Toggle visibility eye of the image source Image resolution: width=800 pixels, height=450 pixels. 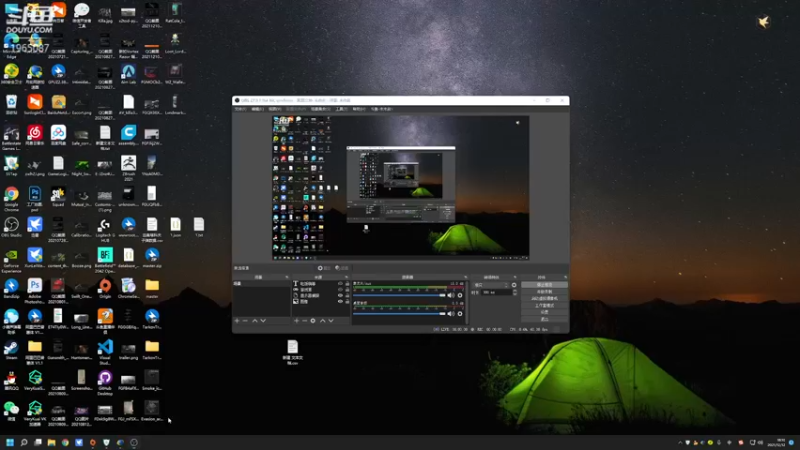340,302
